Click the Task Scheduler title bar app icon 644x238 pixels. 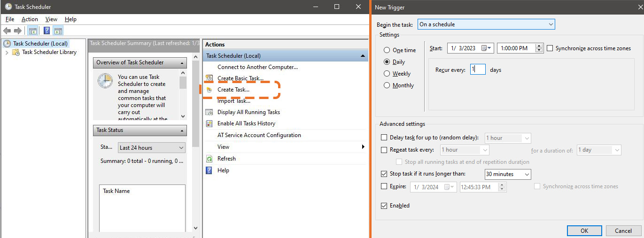pyautogui.click(x=8, y=7)
